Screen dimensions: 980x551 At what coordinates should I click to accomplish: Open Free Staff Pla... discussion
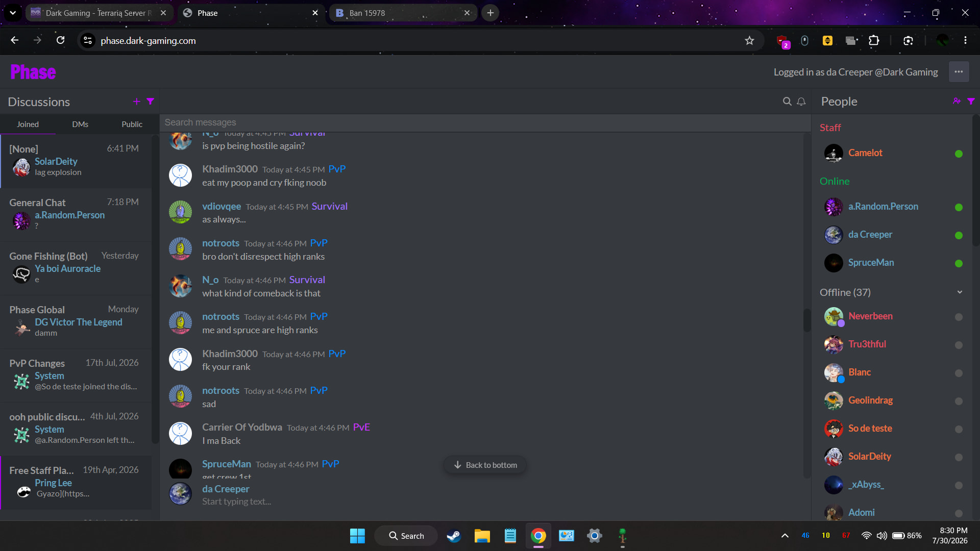(x=76, y=483)
